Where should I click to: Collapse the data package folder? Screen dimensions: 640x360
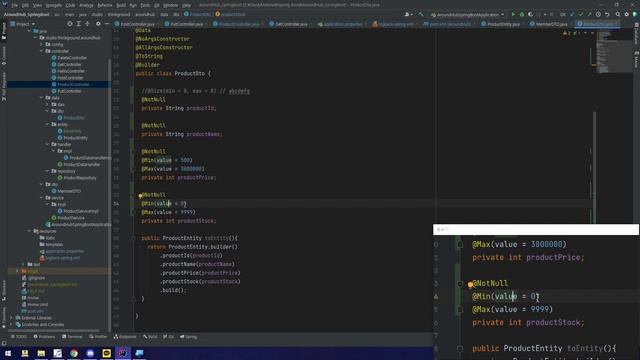(x=42, y=98)
